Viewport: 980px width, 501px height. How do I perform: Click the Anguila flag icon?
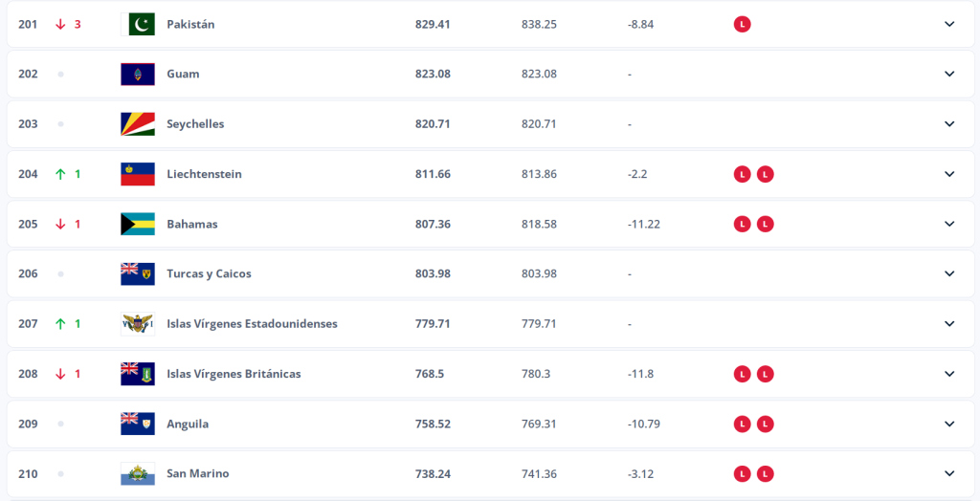point(138,424)
